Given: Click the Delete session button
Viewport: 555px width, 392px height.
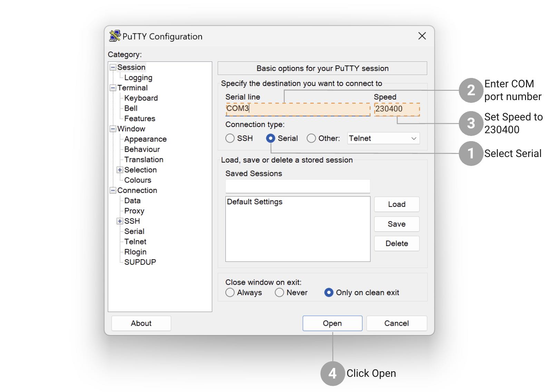Looking at the screenshot, I should (x=397, y=244).
